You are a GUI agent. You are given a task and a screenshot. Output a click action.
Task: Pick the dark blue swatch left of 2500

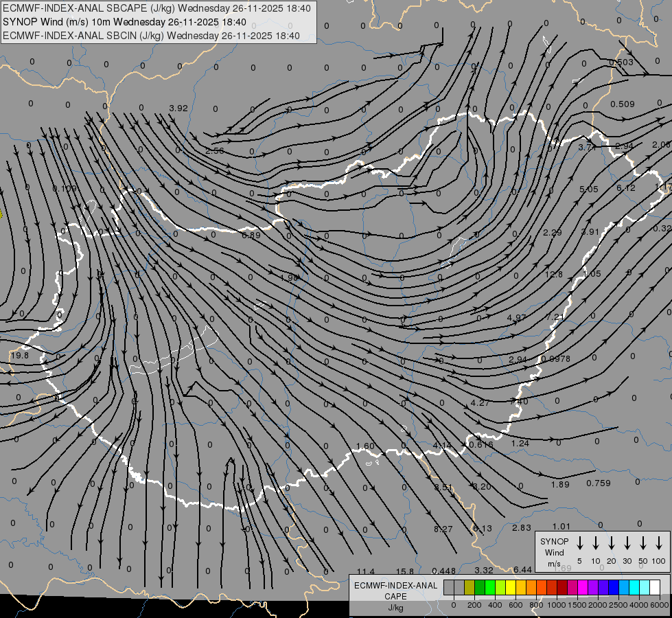(613, 588)
